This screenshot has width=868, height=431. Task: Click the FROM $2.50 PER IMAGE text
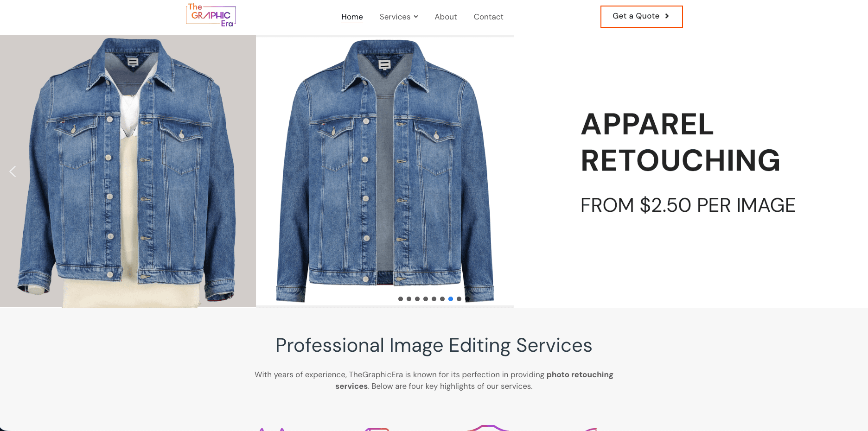click(x=688, y=205)
